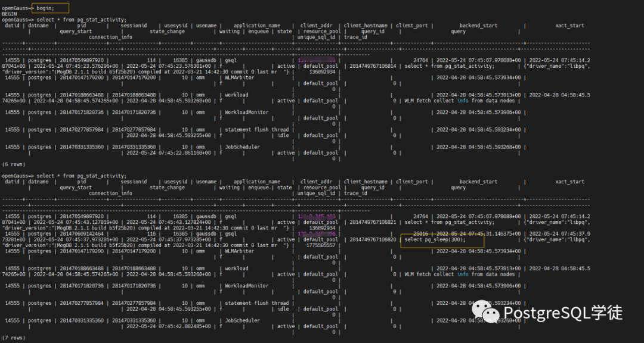The width and height of the screenshot is (644, 343).
Task: Select query_id 2814749767106814
Action: click(x=373, y=66)
